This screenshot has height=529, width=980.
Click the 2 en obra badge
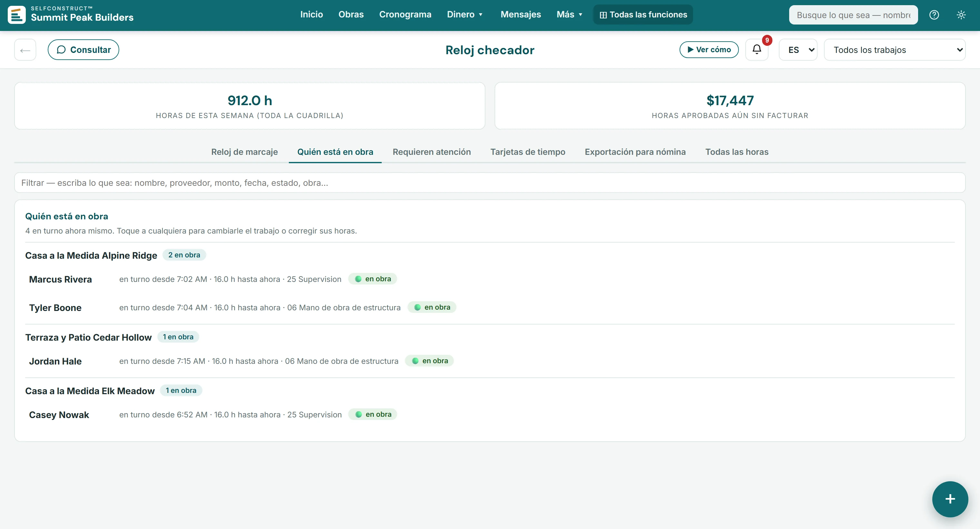[x=184, y=255]
